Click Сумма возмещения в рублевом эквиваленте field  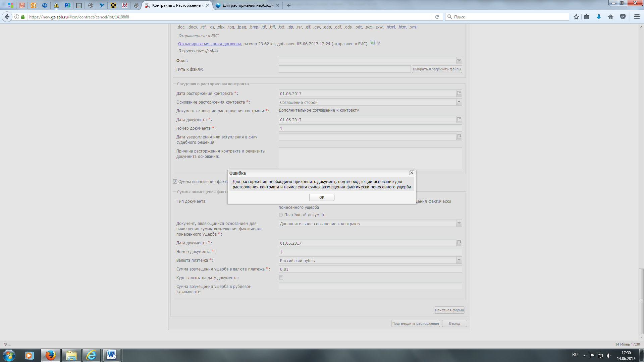[x=370, y=287]
